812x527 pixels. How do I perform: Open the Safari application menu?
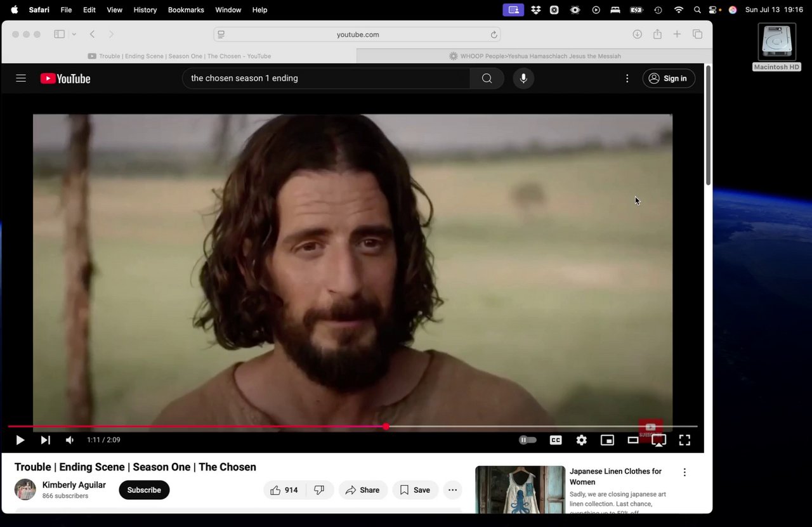point(39,10)
